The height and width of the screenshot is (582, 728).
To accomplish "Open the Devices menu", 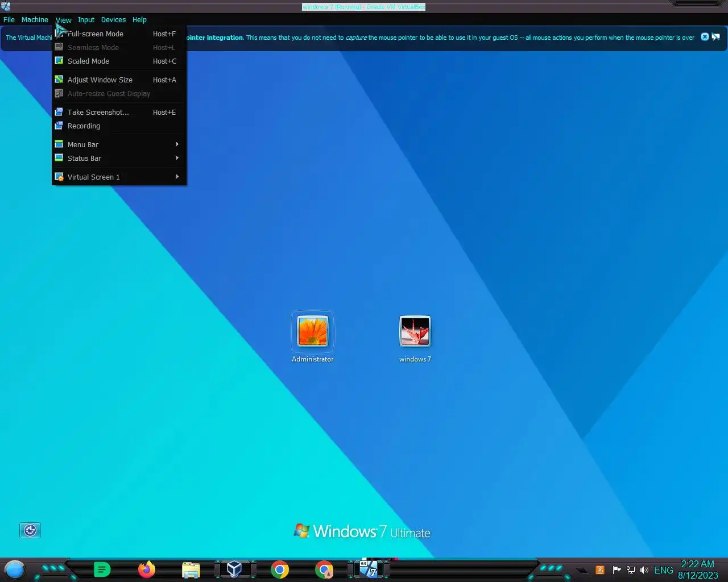I will pos(113,19).
